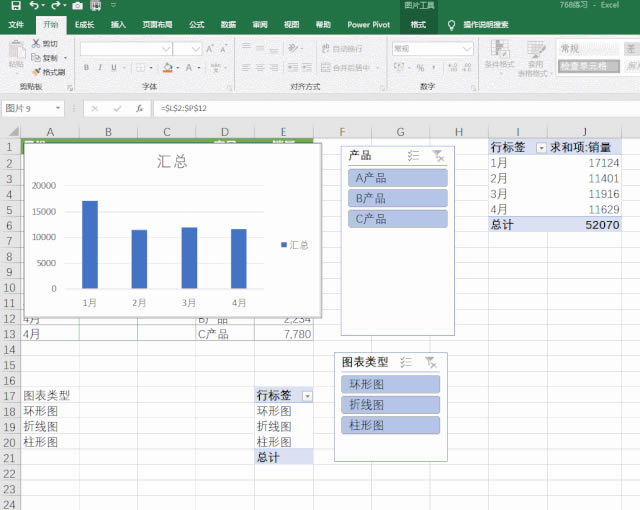The height and width of the screenshot is (510, 640).
Task: Open 行标签 filter dropdown in lower pivot table
Action: click(x=307, y=396)
